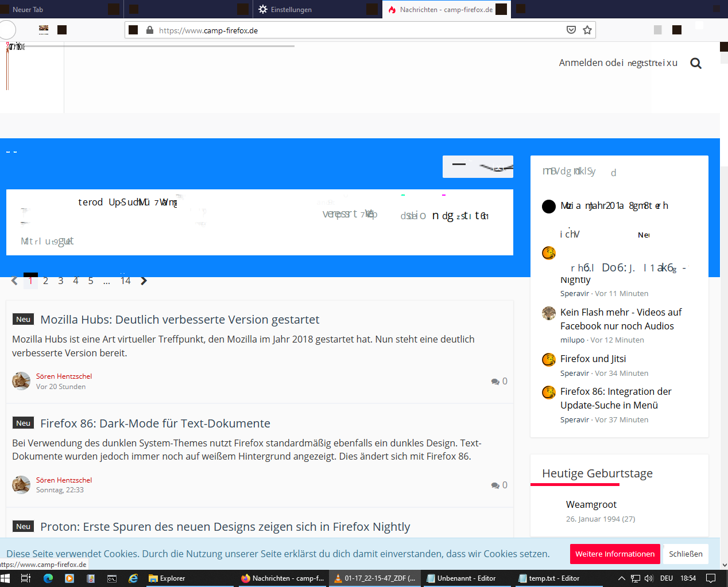Open the Windows Start menu
Viewport: 728px width, 587px height.
point(6,578)
